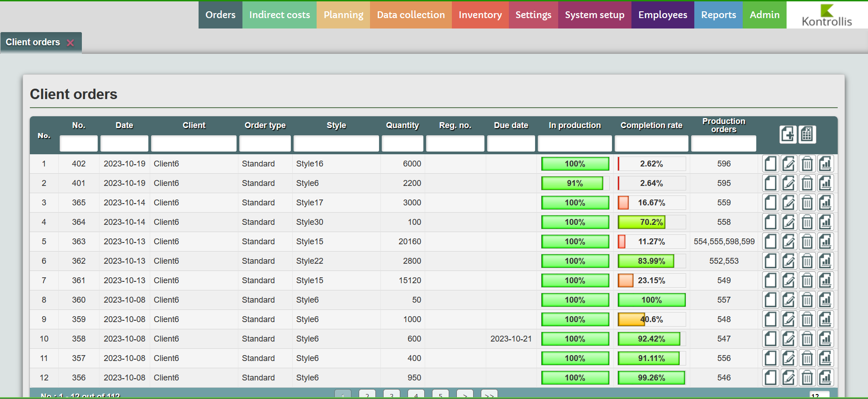
Task: Open chart report icon for order 361
Action: point(825,280)
